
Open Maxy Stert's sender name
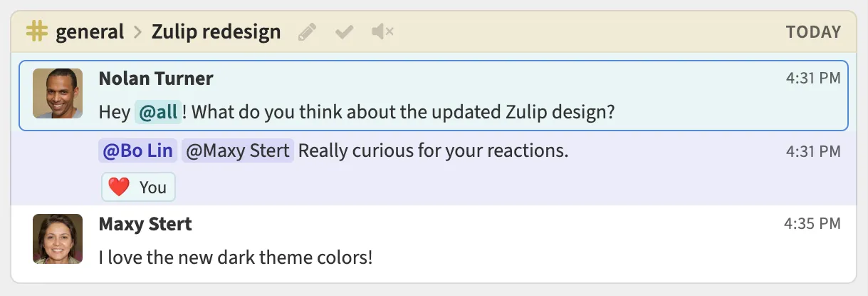click(x=145, y=224)
